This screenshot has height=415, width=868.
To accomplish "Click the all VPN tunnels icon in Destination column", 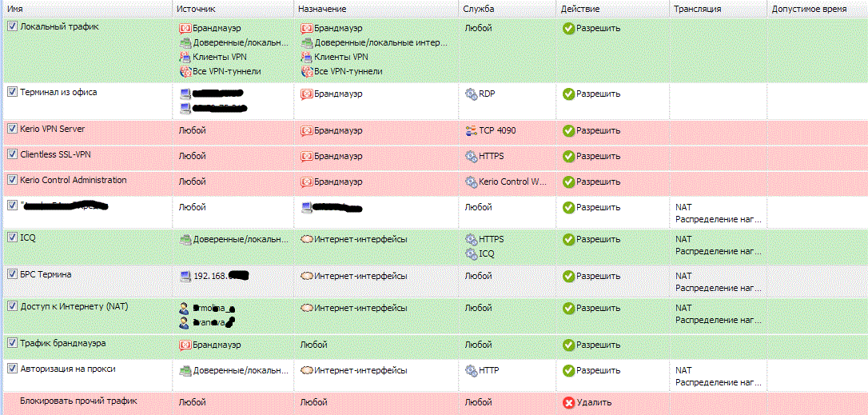I will tap(306, 71).
